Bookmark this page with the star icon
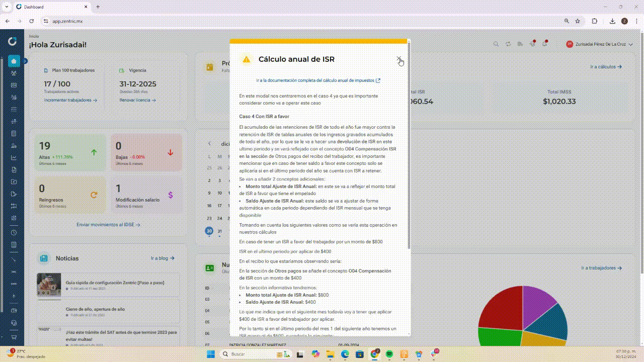 coord(578,21)
